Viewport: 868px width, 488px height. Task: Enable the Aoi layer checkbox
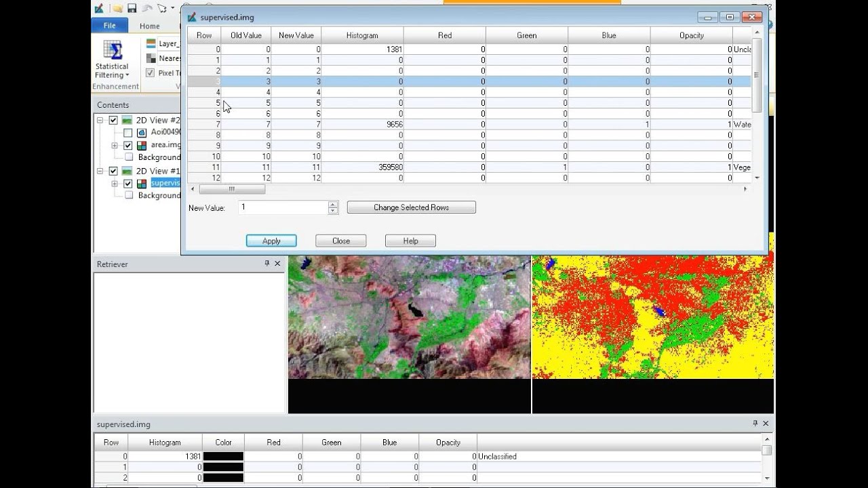pos(127,133)
